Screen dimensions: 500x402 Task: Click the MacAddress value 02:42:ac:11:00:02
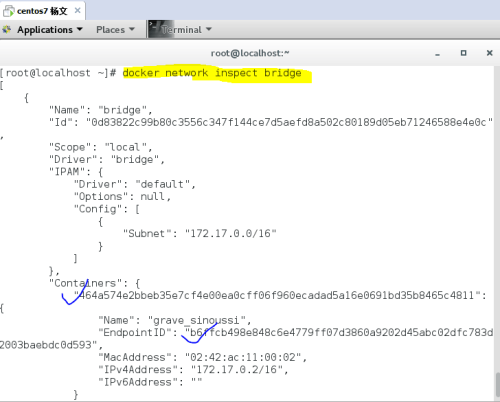pos(243,357)
